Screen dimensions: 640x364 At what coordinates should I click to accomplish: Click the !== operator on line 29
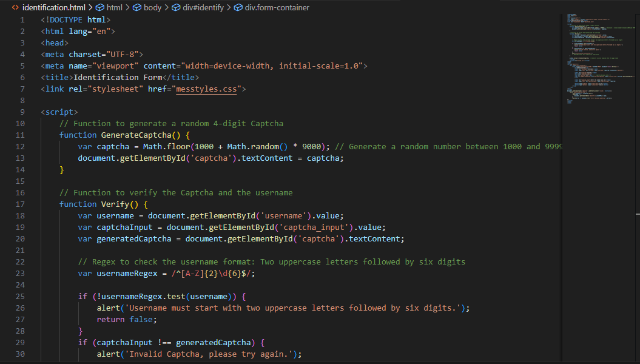(164, 343)
